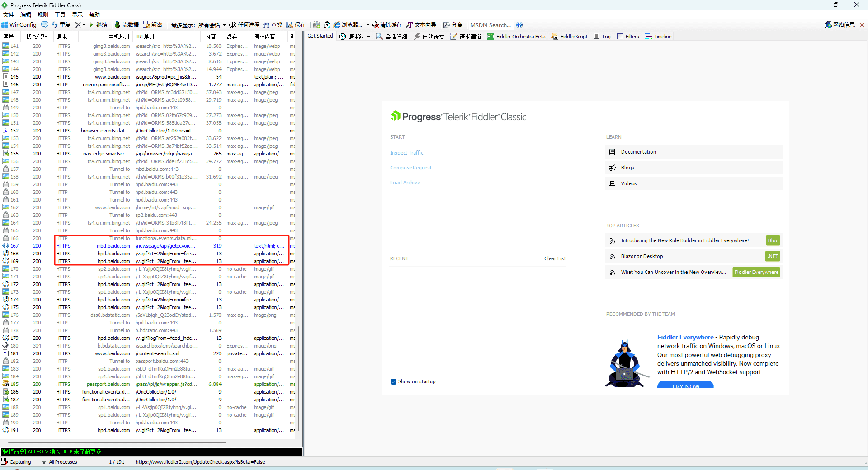The image size is (868, 470).
Task: Click 网络信息 (Online) indicator icon
Action: click(x=828, y=25)
